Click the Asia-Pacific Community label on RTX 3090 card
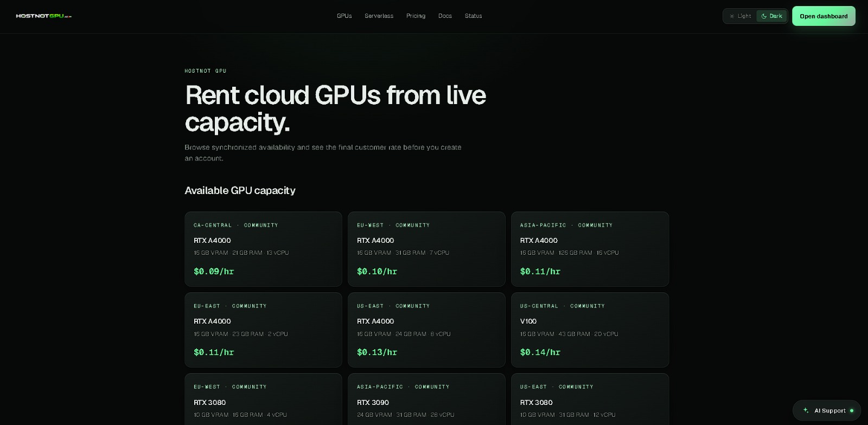Viewport: 868px width, 425px height. (x=403, y=387)
